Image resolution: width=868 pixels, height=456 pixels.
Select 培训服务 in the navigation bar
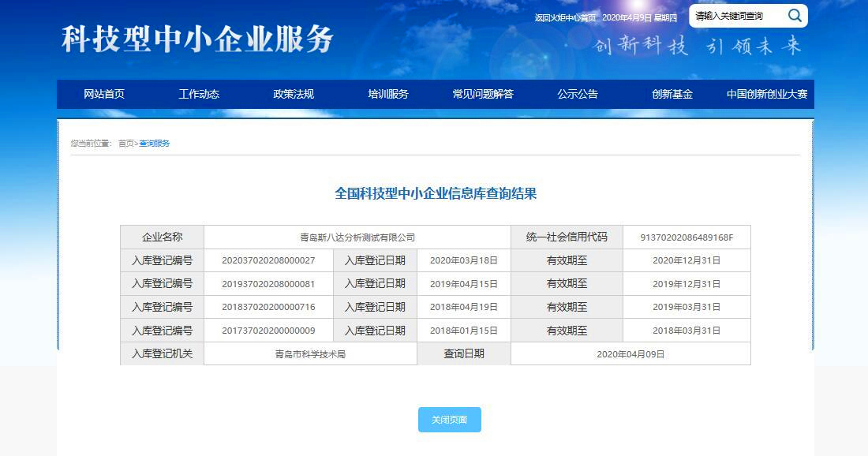click(x=388, y=94)
